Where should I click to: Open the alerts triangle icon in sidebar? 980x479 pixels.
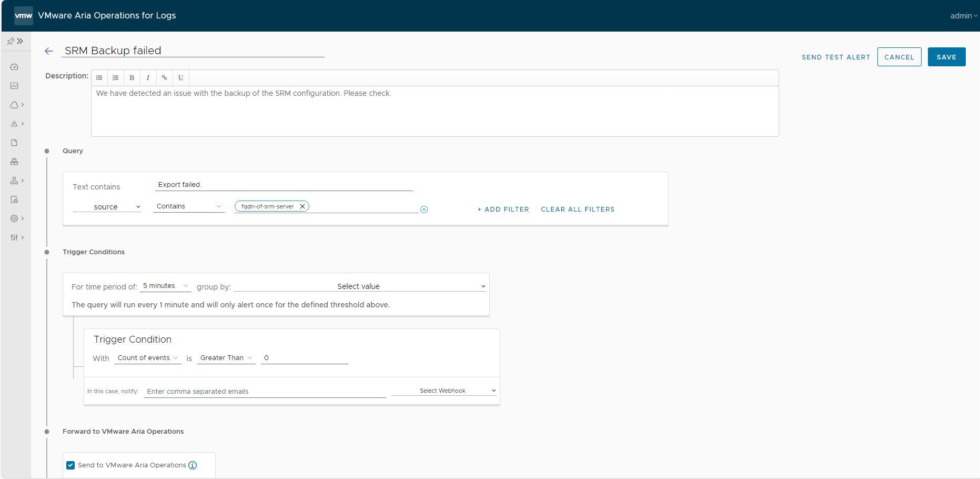[14, 124]
